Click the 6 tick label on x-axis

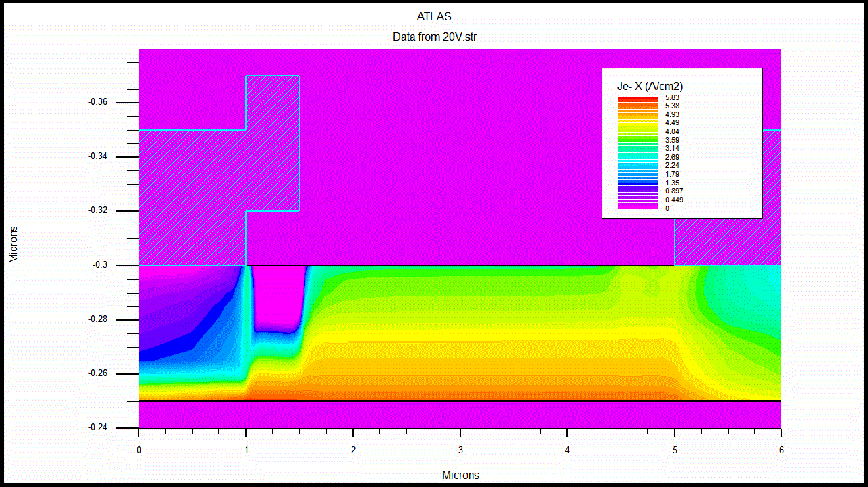(781, 449)
